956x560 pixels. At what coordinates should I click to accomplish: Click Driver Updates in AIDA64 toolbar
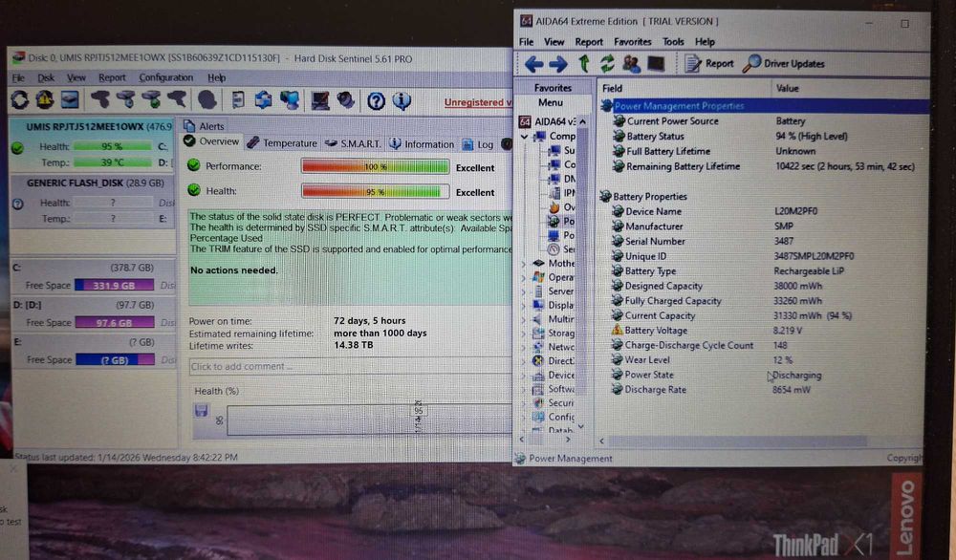pos(784,63)
